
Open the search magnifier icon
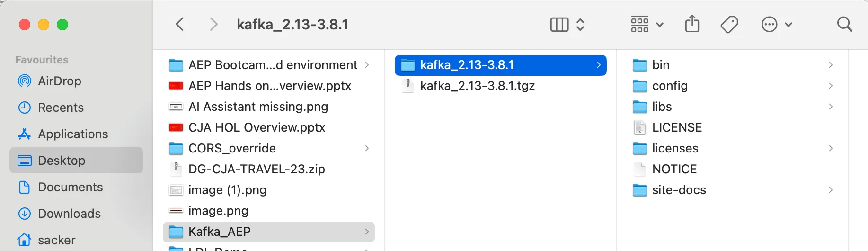tap(844, 24)
